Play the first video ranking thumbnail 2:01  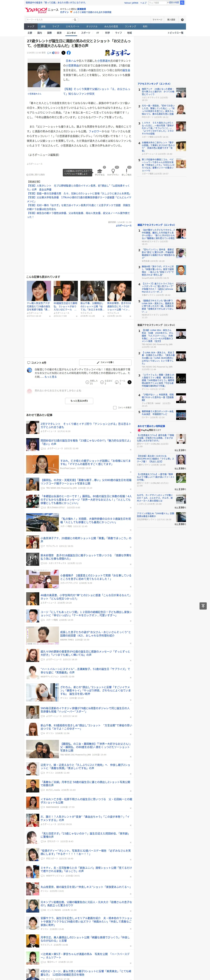pyautogui.click(x=181, y=334)
